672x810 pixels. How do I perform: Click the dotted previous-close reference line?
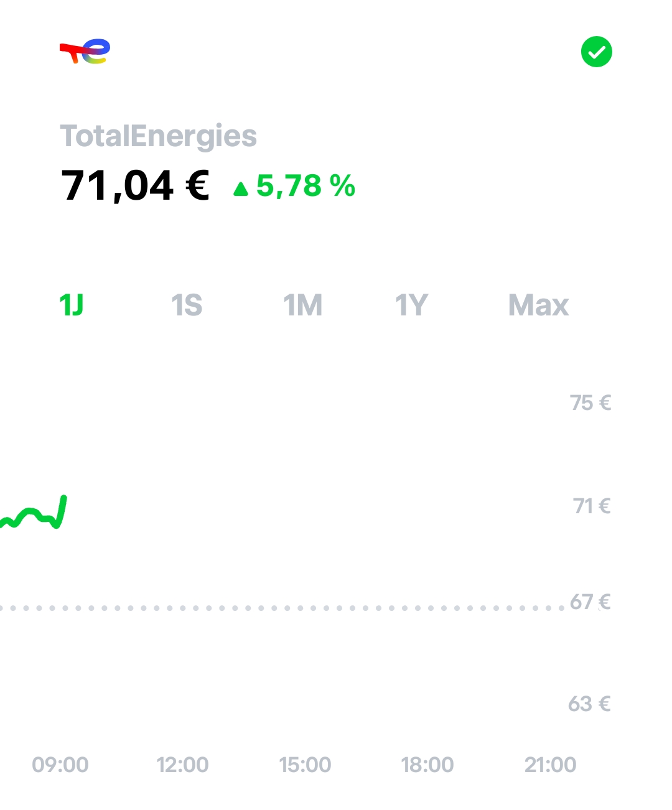pos(280,608)
